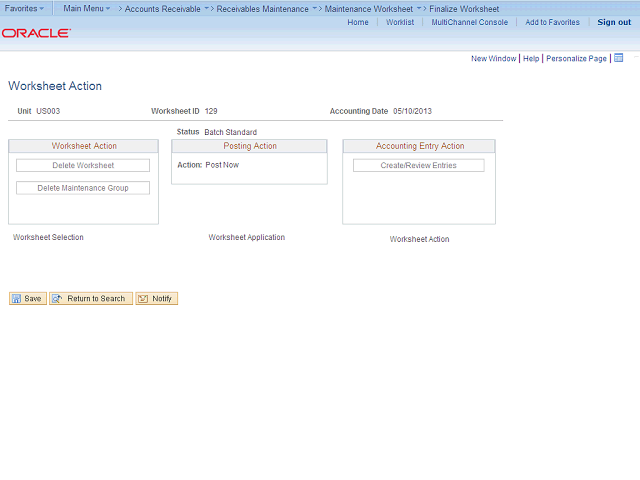Image resolution: width=640 pixels, height=480 pixels.
Task: Click Accounting Date 05/10/2013 value
Action: pos(412,111)
